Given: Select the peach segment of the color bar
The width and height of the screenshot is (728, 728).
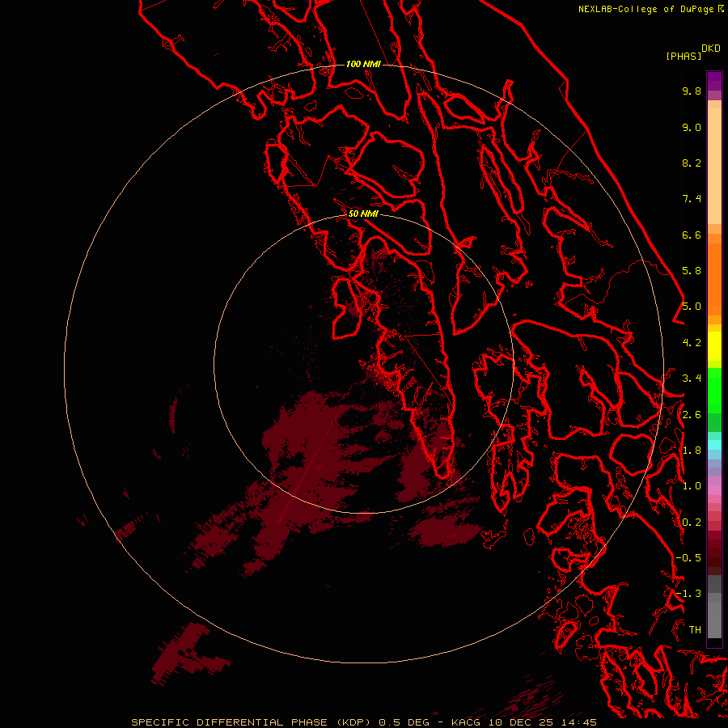Looking at the screenshot, I should click(714, 166).
